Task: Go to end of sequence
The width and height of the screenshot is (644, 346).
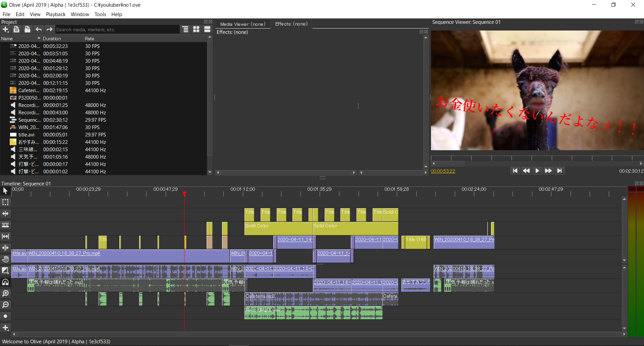Action: (x=559, y=171)
